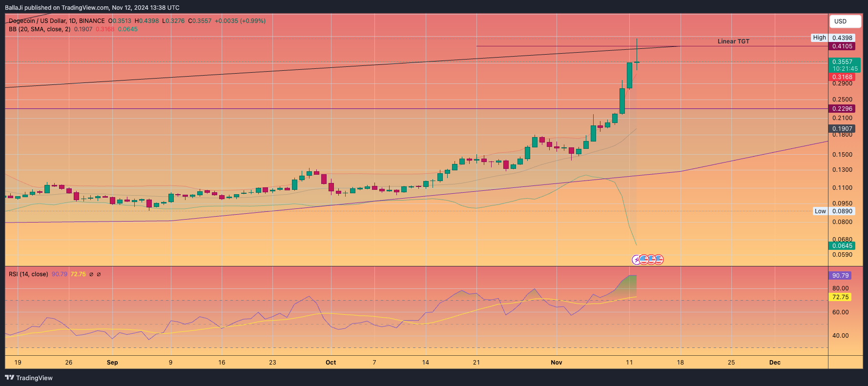The image size is (868, 386).
Task: Click the green 0.0645 value in BB legend
Action: point(128,29)
